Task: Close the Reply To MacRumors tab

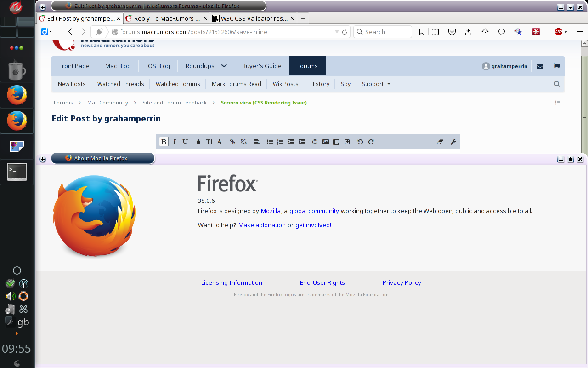Action: (x=205, y=18)
